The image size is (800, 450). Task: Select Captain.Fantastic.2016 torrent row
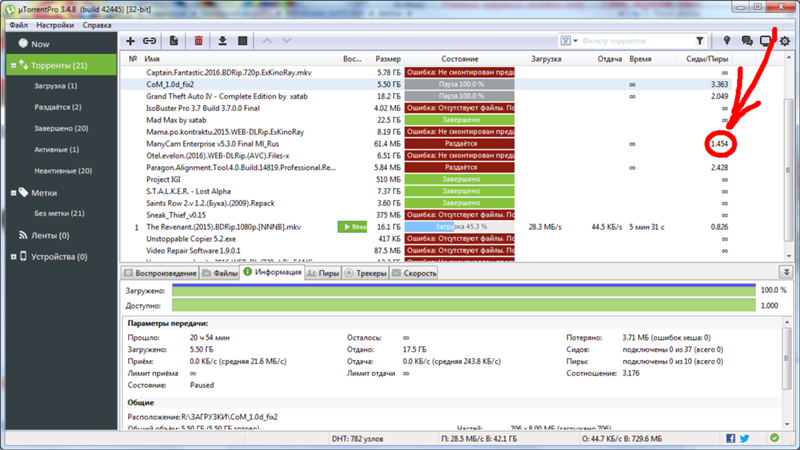(426, 72)
